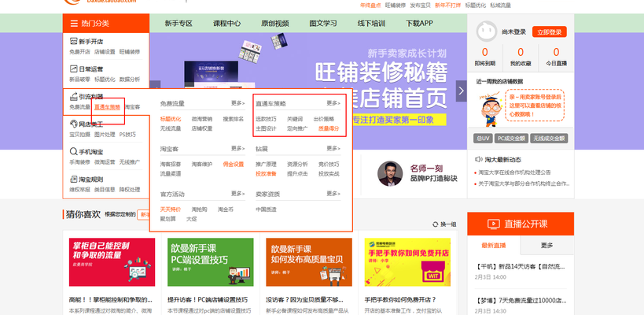The image size is (644, 315).
Task: Click the user avatar icon beside 尚未登录
Action: (x=486, y=31)
